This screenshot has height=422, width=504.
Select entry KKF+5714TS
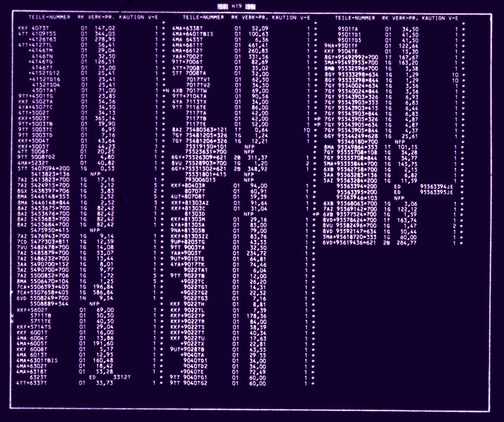click(x=34, y=327)
